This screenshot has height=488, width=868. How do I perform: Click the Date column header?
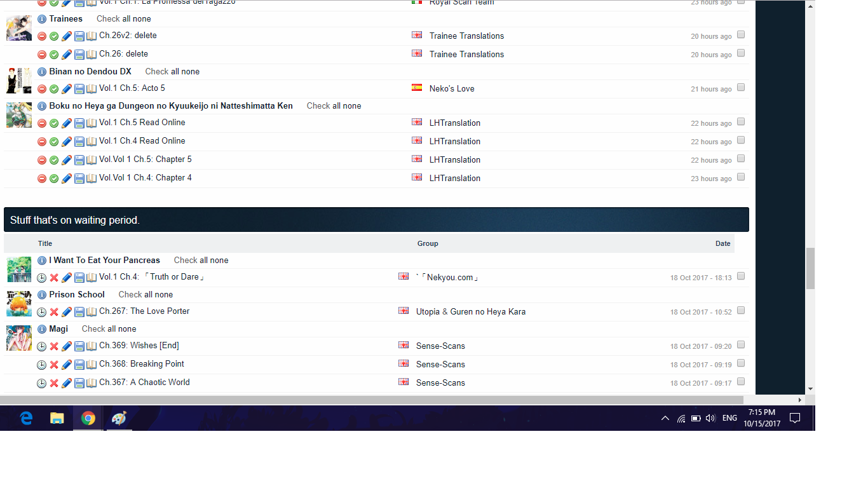click(x=723, y=243)
